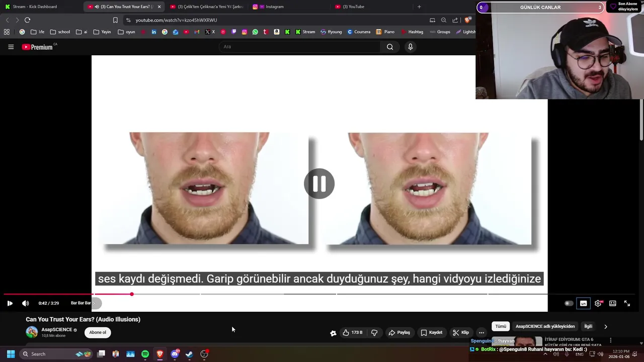
Task: Switch to the Instagram browser tab
Action: pos(288,7)
